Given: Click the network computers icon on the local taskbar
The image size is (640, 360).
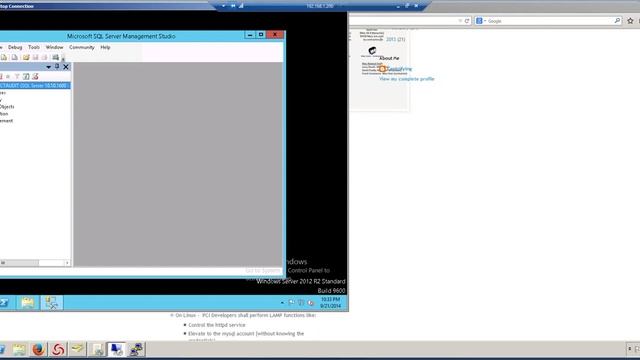Looking at the screenshot, I should 136,349.
